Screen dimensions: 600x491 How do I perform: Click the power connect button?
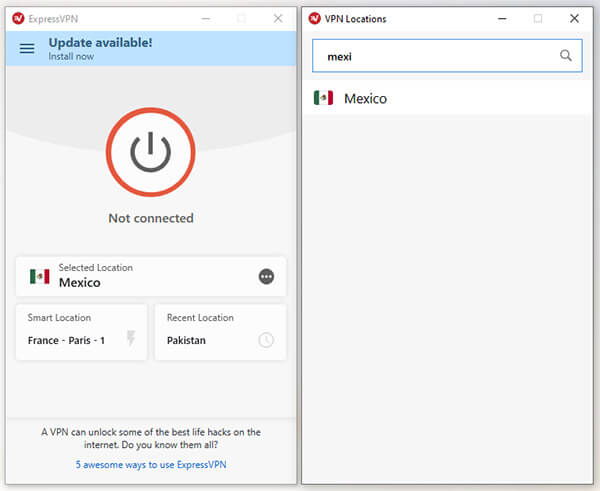[x=151, y=152]
